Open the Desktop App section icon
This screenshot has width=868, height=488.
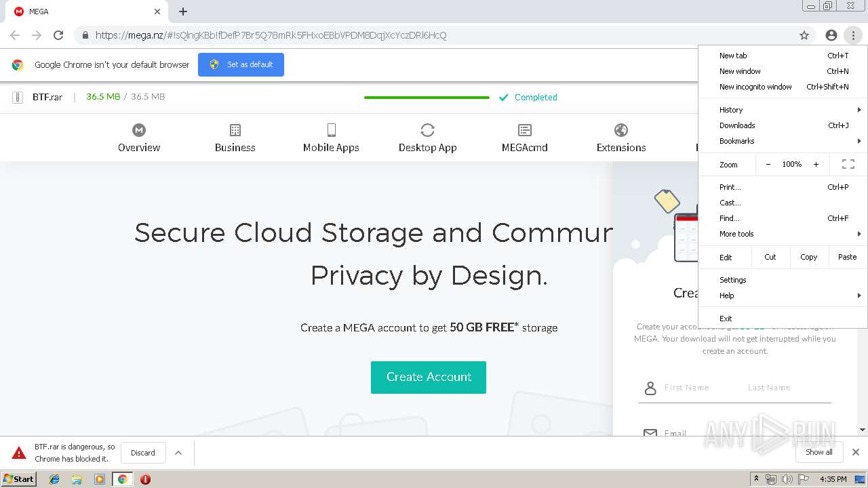point(427,130)
